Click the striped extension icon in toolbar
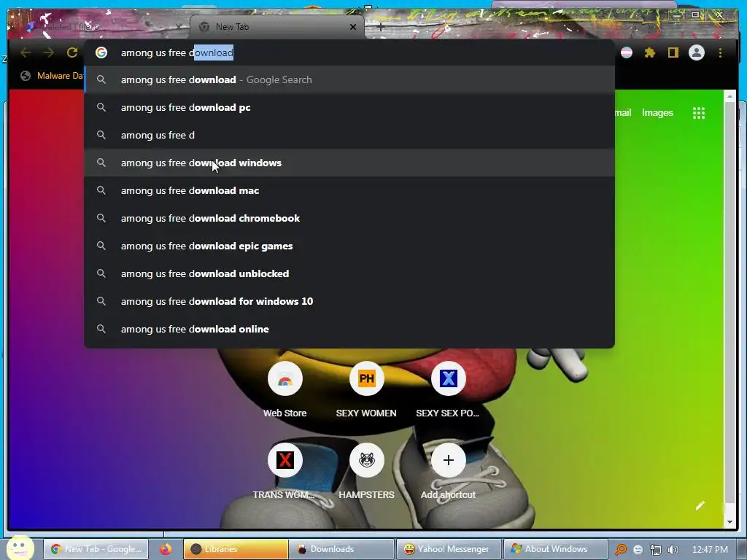 point(627,52)
